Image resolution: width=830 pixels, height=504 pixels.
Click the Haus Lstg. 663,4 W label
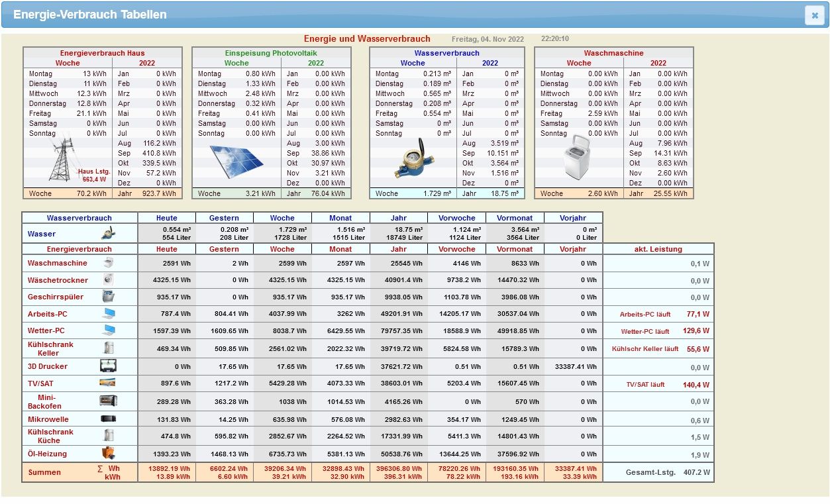pos(93,176)
